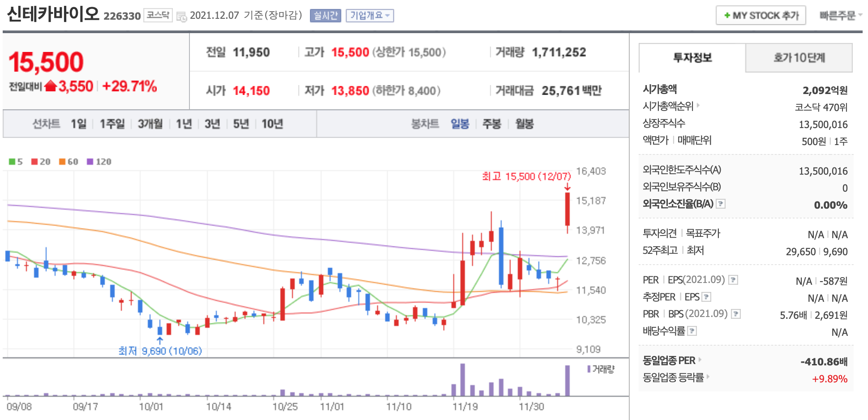Select the 3개월 line chart period
Viewport: 868px width, 420px height.
[150, 124]
